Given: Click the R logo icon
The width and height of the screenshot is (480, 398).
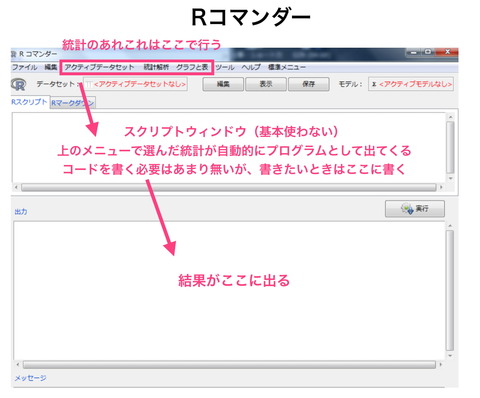Looking at the screenshot, I should [x=18, y=84].
